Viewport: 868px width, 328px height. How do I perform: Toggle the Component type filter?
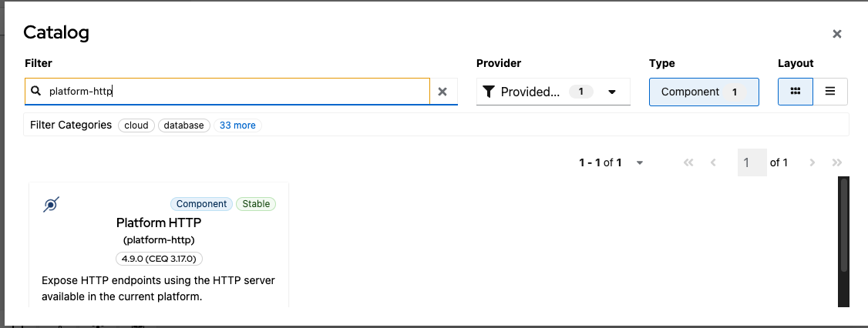tap(704, 92)
